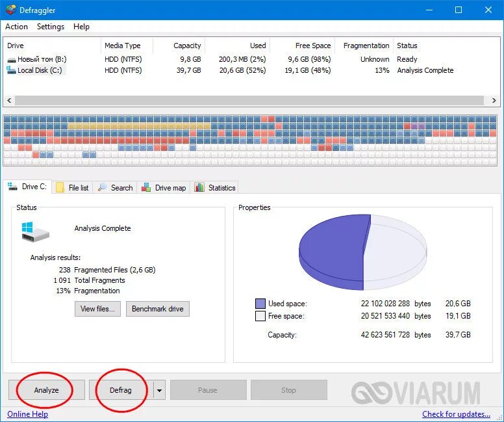Sort by the Fragmentation column header
Screen dimensions: 504x422
click(x=364, y=46)
